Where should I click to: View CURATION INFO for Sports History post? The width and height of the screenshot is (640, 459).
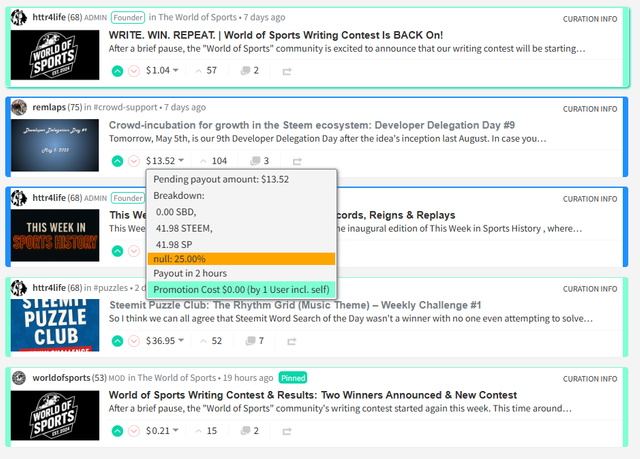click(590, 199)
